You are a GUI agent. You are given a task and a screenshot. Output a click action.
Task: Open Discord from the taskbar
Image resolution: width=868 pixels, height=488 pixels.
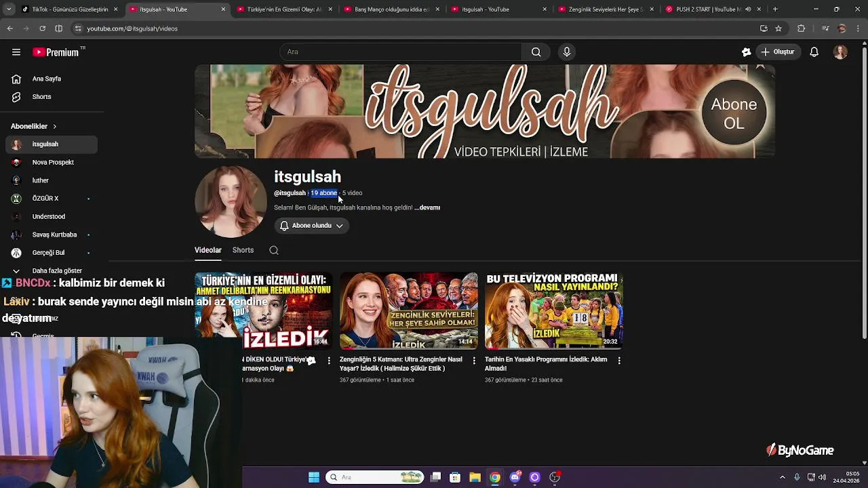[x=515, y=477]
